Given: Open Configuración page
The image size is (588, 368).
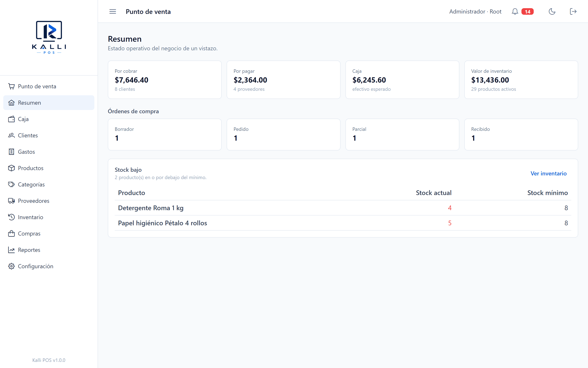Looking at the screenshot, I should click(49, 266).
